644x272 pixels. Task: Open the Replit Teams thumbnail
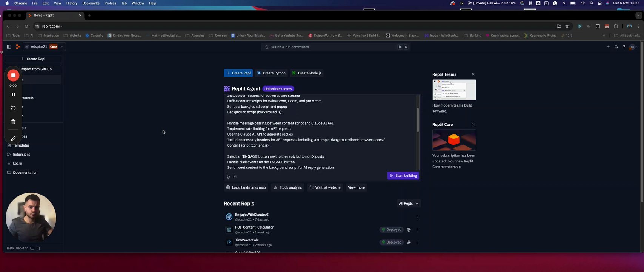(454, 90)
